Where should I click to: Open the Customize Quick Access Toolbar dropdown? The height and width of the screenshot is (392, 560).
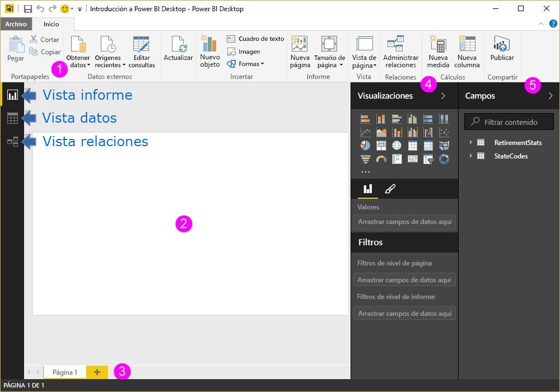coord(80,10)
